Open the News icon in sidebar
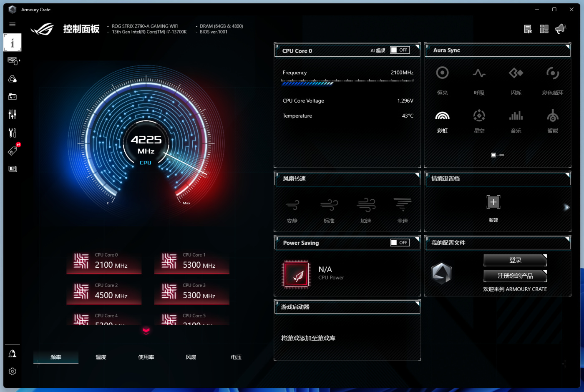This screenshot has width=584, height=392. [13, 168]
